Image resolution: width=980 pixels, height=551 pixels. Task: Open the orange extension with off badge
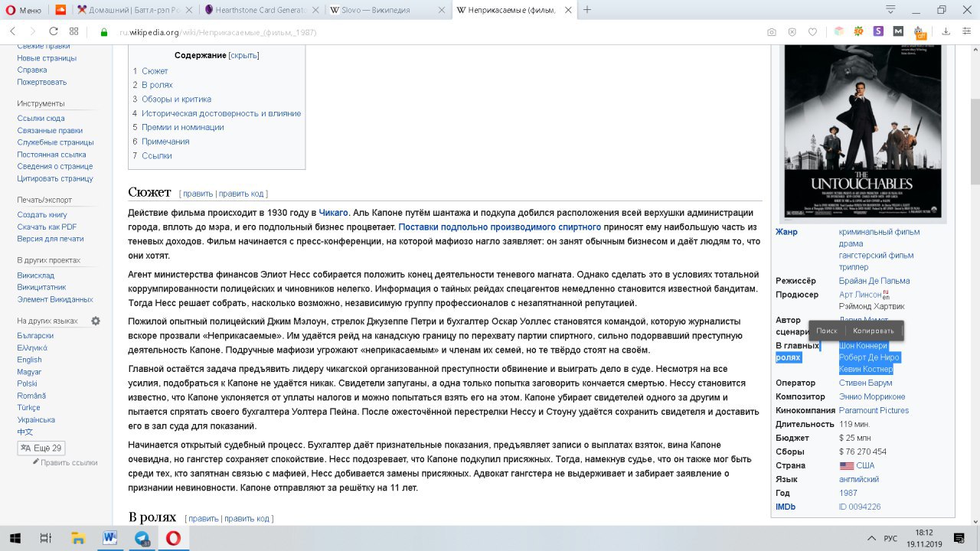pos(920,31)
